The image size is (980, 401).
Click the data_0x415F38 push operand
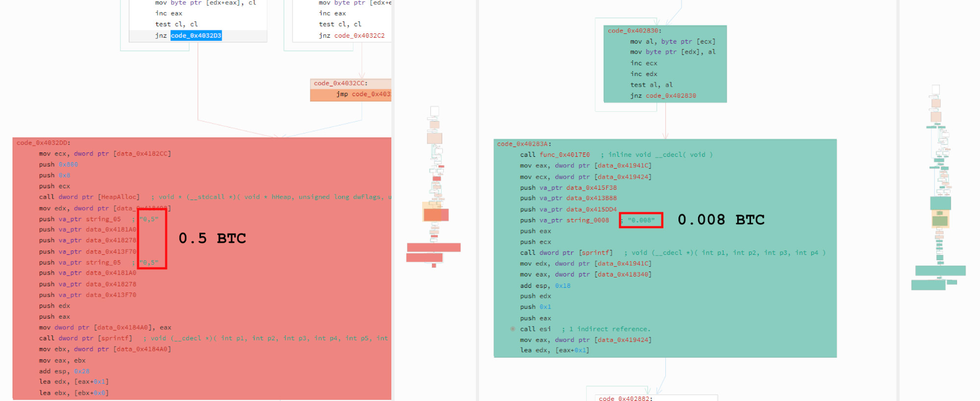(591, 187)
